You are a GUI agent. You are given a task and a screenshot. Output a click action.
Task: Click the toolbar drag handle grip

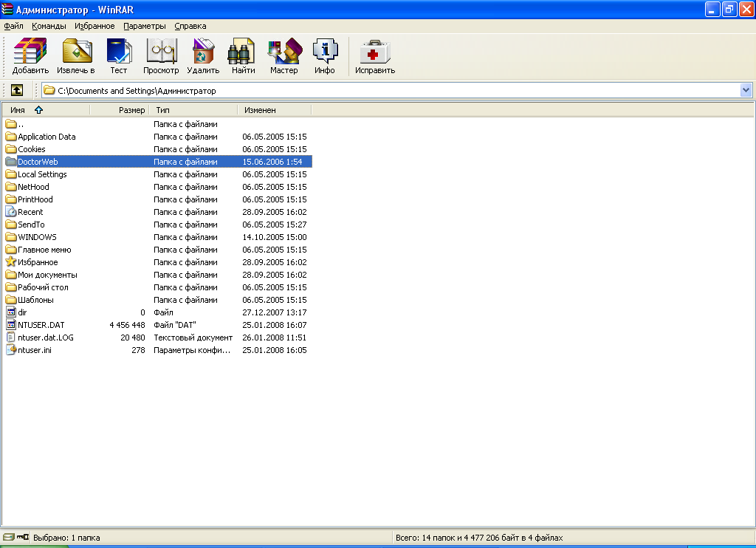pyautogui.click(x=5, y=55)
